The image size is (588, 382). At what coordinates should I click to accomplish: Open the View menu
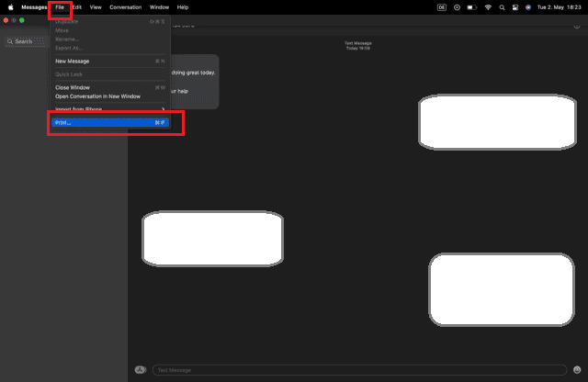pos(96,6)
